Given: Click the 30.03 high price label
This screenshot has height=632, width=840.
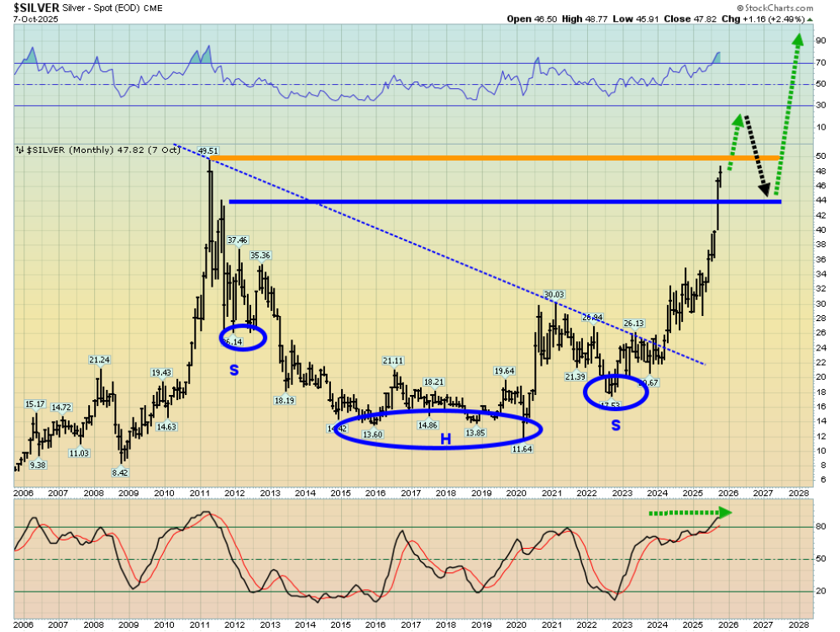Looking at the screenshot, I should [x=554, y=294].
